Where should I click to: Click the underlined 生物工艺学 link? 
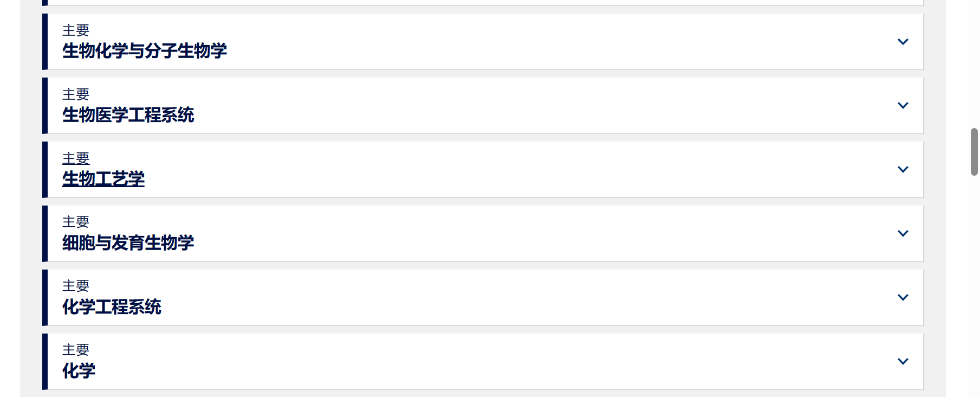click(103, 179)
